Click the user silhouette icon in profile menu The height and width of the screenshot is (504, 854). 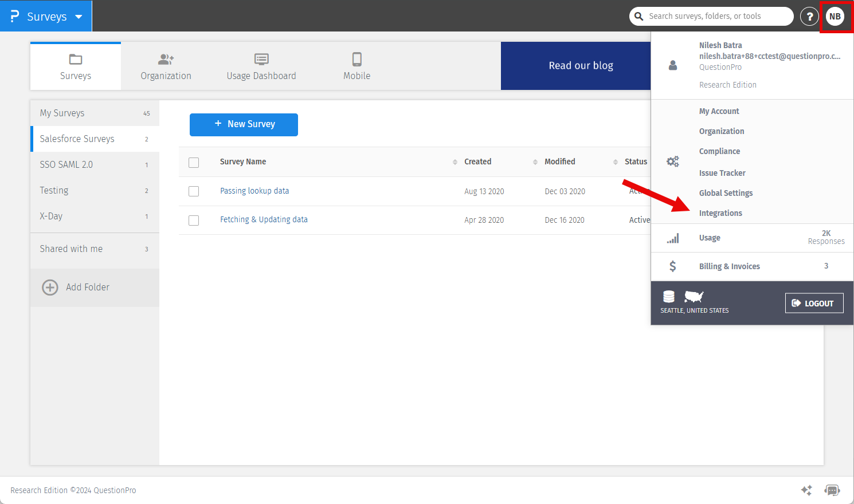[673, 65]
